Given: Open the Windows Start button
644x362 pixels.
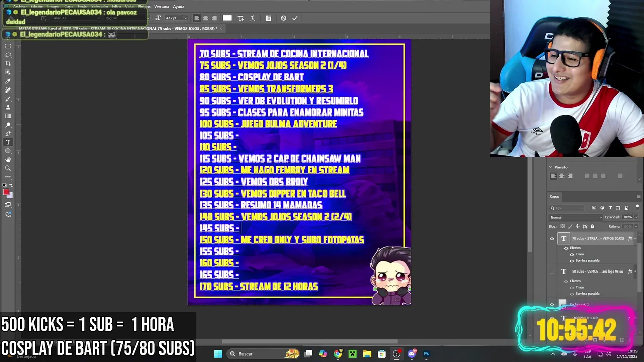Looking at the screenshot, I should tap(218, 354).
